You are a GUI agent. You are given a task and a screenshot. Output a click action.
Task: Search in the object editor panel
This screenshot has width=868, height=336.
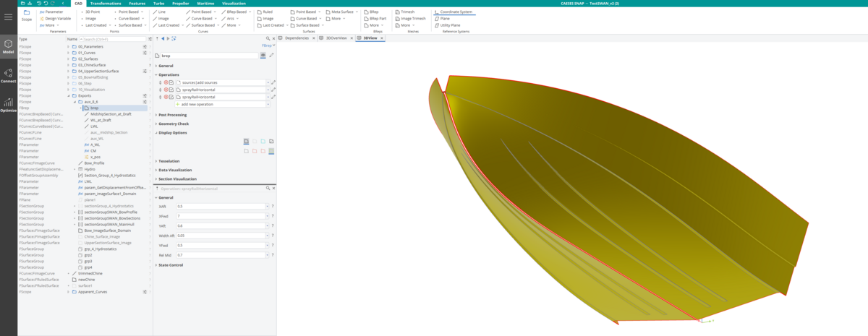268,38
